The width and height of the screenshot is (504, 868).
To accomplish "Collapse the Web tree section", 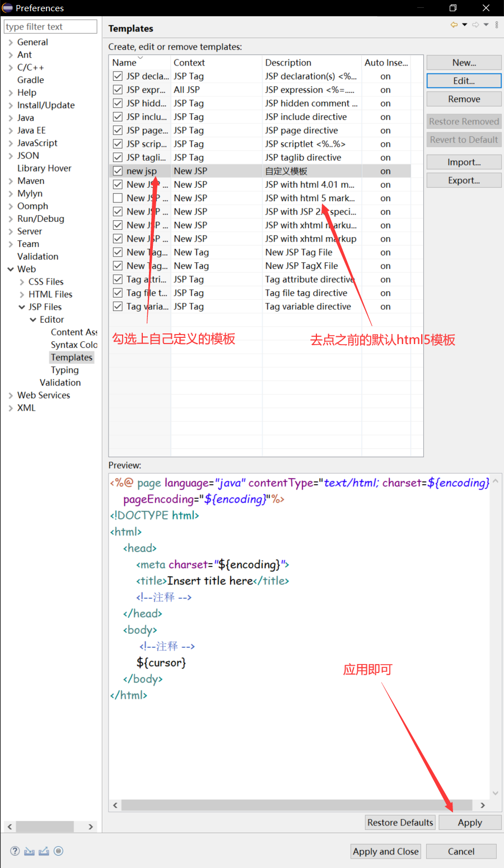I will (10, 269).
